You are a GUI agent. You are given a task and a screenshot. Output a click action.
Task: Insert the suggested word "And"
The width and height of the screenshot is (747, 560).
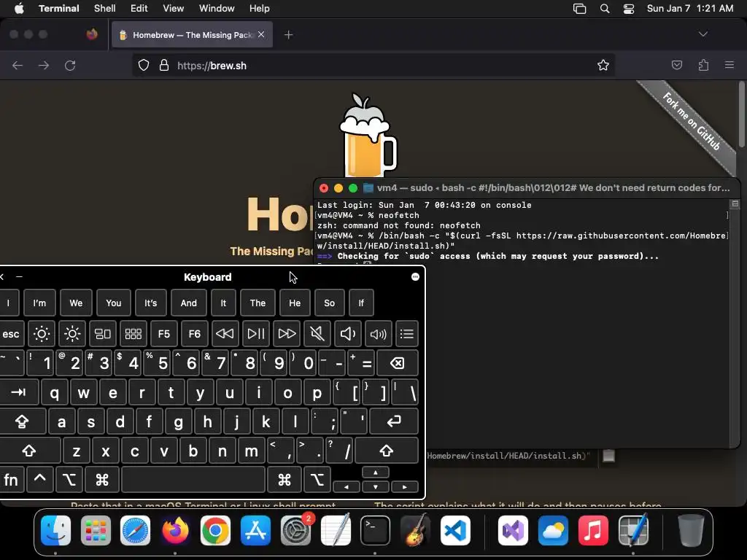(x=189, y=303)
